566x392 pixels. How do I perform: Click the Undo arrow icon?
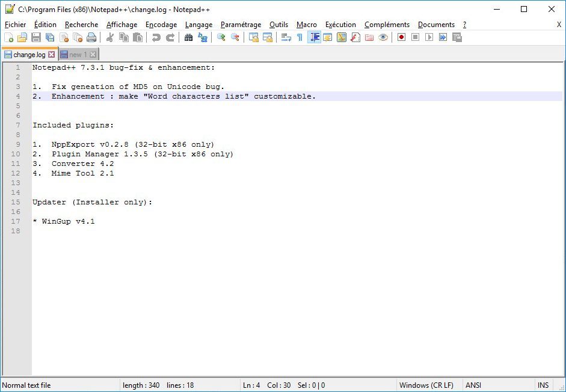point(156,37)
